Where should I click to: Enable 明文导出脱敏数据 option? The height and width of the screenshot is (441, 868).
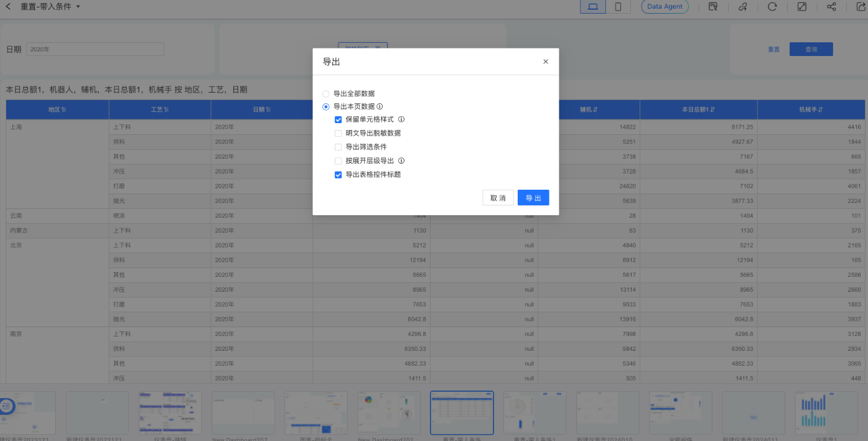click(338, 132)
